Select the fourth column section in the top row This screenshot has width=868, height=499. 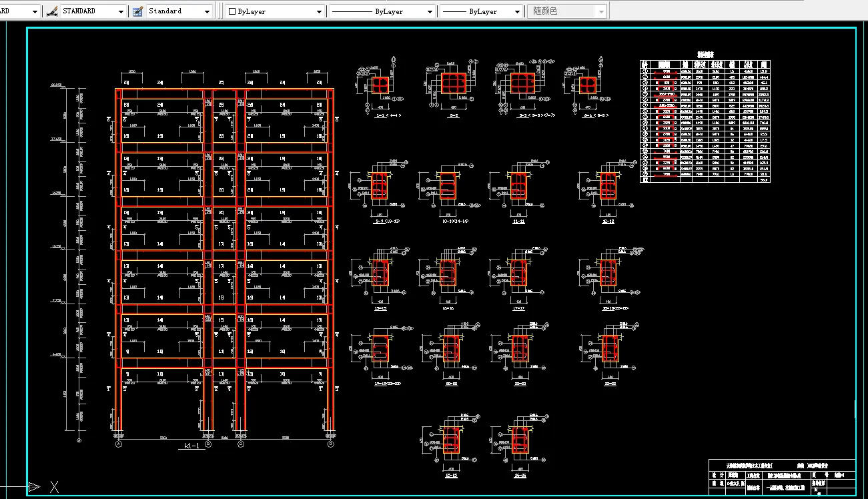coord(588,85)
